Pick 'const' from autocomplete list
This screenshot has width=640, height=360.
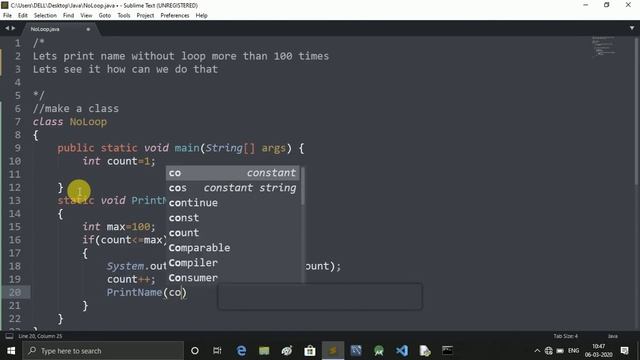233,218
